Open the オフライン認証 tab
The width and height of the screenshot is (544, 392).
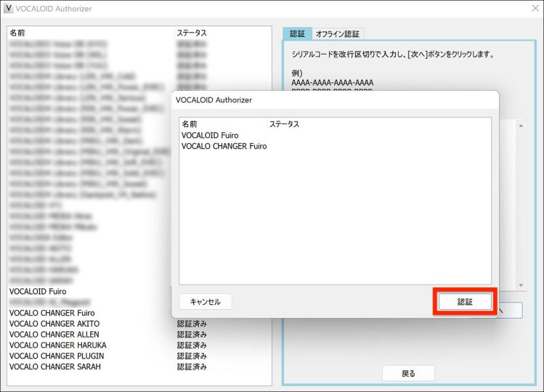tap(338, 34)
